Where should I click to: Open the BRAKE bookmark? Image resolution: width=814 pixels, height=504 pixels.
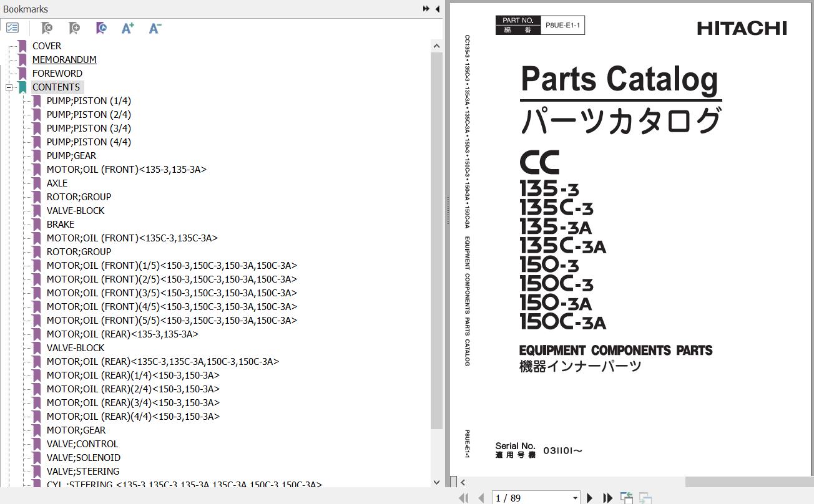click(x=61, y=224)
